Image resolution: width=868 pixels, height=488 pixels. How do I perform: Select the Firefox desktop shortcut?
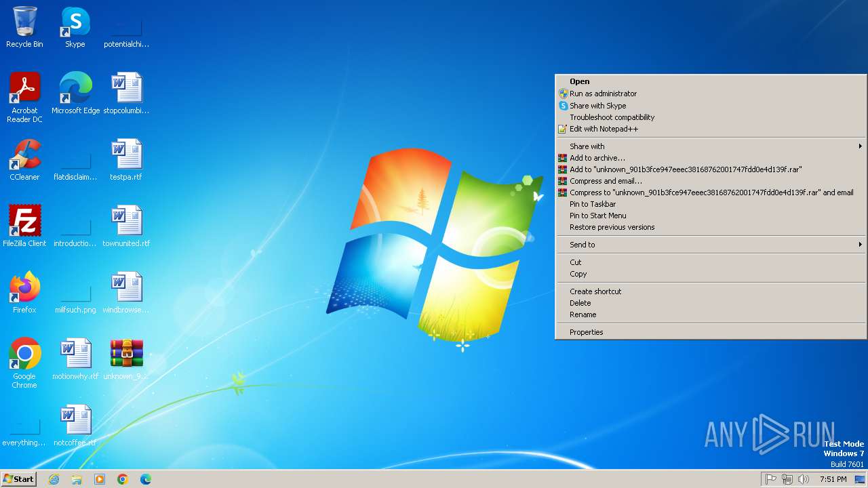pyautogui.click(x=24, y=293)
